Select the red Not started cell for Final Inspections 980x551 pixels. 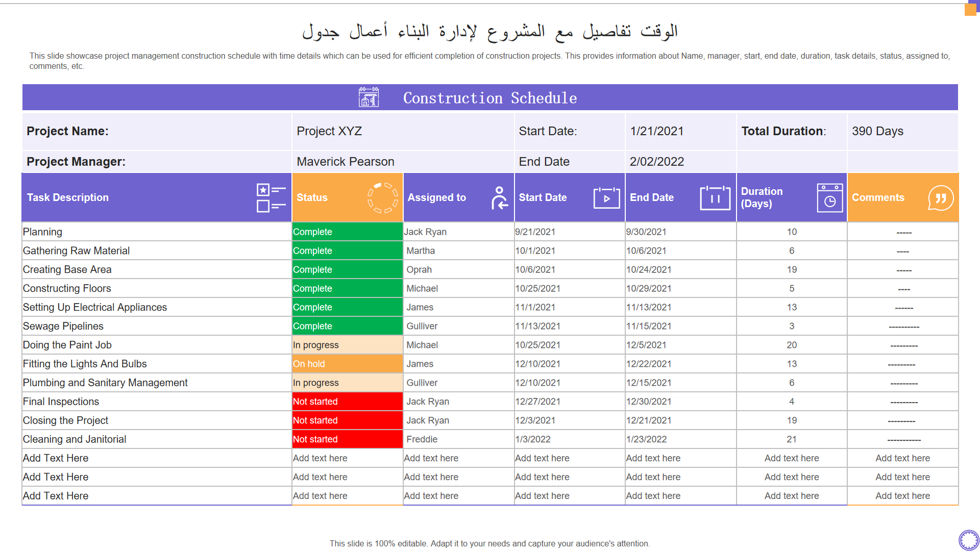tap(347, 402)
